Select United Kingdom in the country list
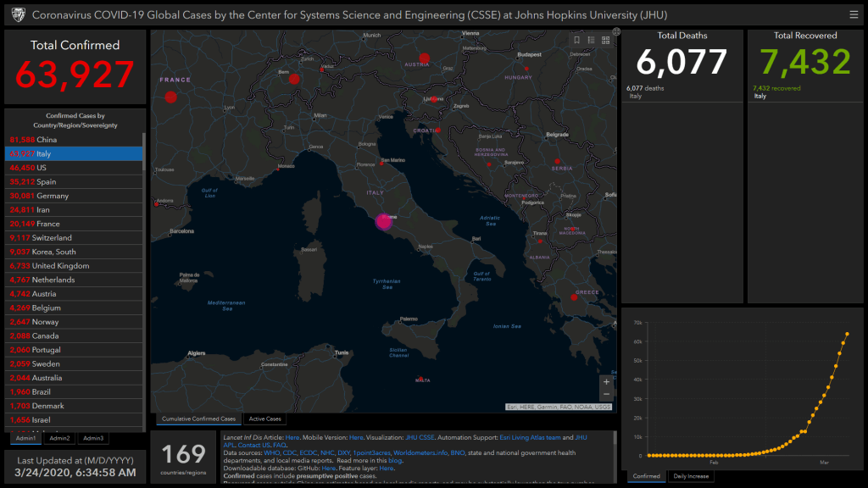Screen dimensions: 868x488 pyautogui.click(x=73, y=265)
